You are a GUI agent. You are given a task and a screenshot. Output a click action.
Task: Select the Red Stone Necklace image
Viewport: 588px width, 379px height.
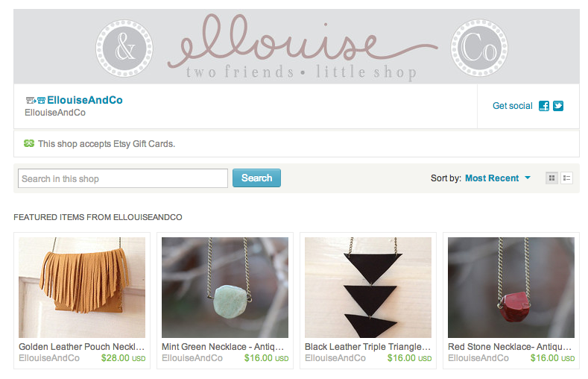[511, 287]
